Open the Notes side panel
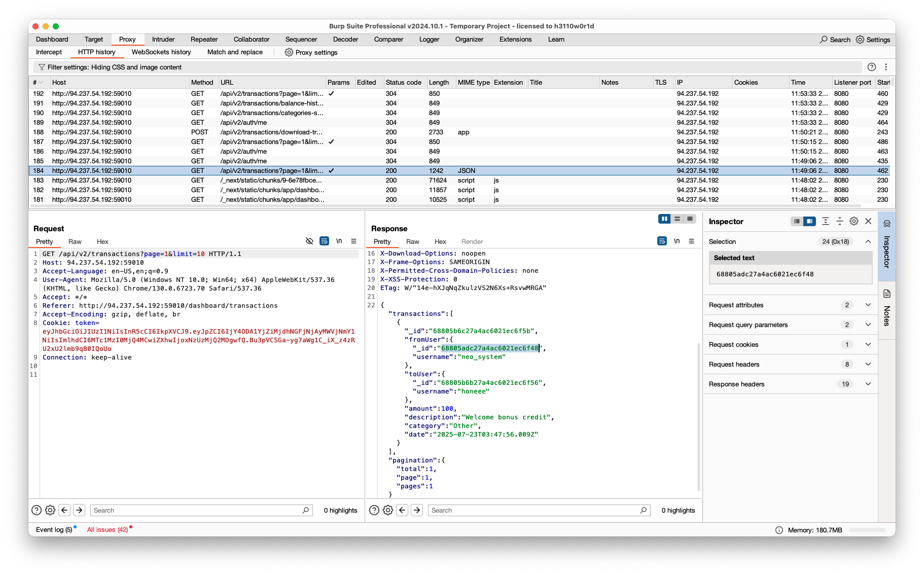 (x=886, y=309)
